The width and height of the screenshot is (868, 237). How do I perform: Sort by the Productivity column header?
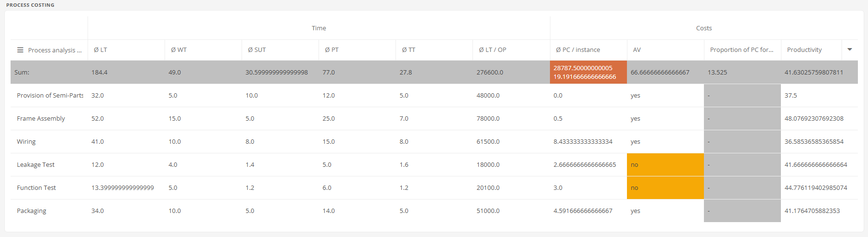click(x=804, y=50)
